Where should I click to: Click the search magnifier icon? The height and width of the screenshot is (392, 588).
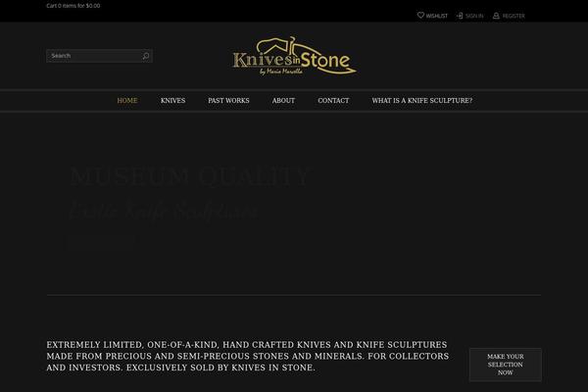tap(146, 56)
